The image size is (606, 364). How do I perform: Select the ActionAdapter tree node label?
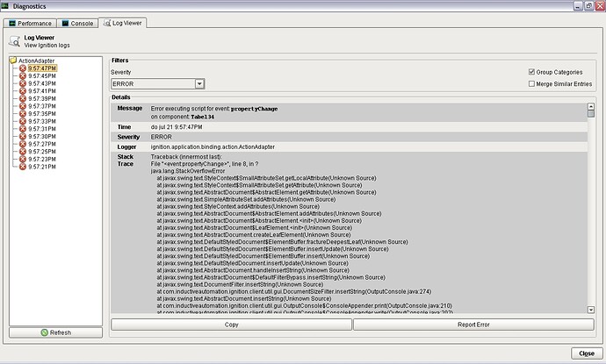pos(37,61)
